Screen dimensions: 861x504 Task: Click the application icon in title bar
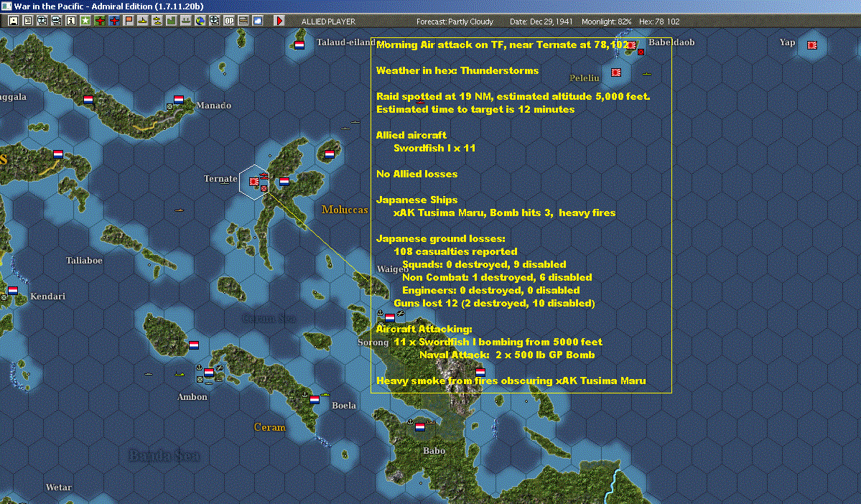click(6, 6)
